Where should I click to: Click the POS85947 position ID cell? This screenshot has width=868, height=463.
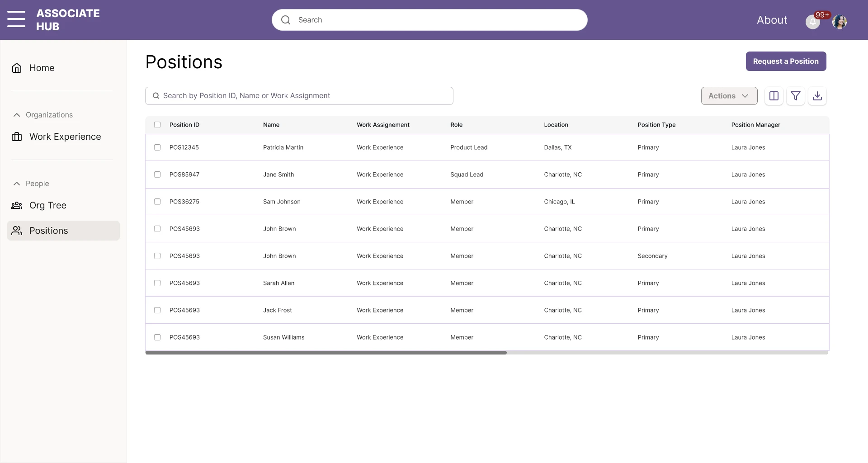point(184,175)
